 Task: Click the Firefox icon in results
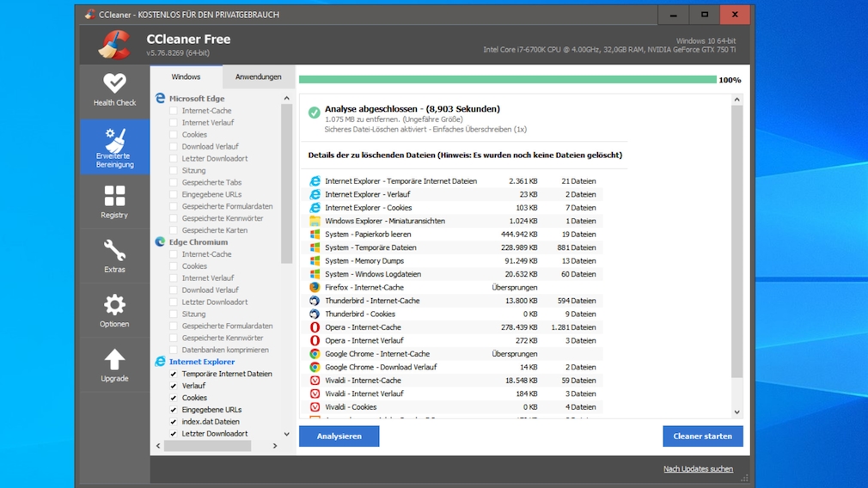click(315, 287)
